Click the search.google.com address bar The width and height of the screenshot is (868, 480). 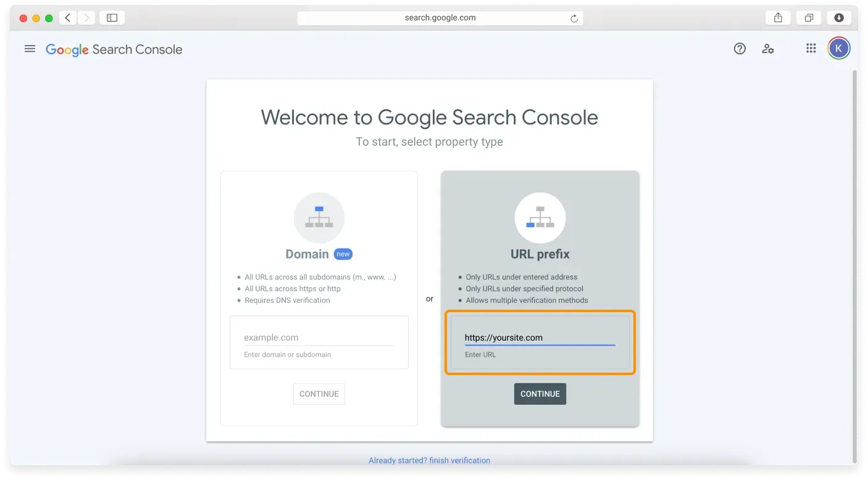[x=440, y=18]
